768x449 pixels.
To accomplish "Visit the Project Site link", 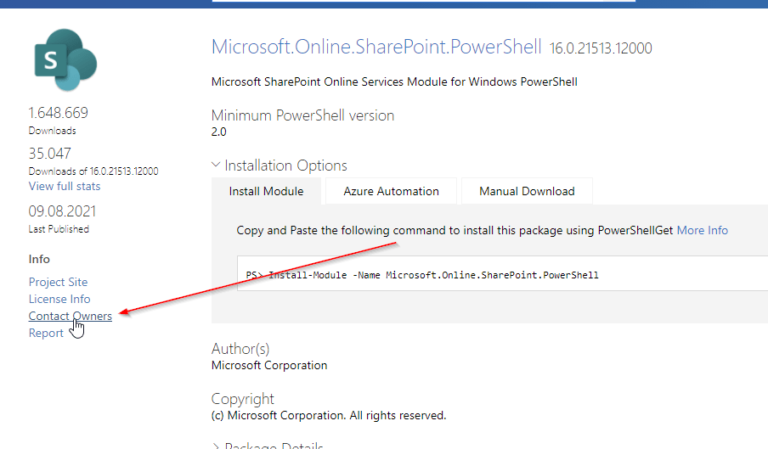I will 58,282.
